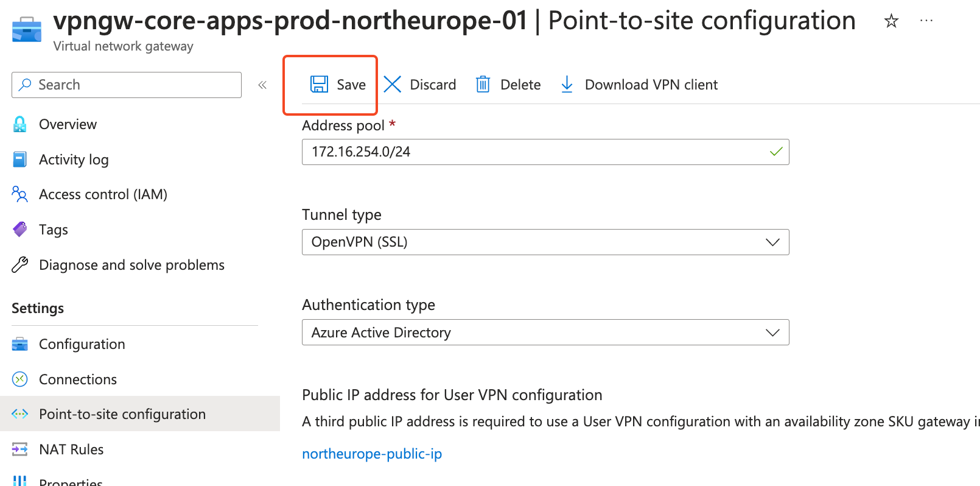Viewport: 980px width, 486px height.
Task: Click the green validation checkmark in Address pool
Action: click(776, 152)
